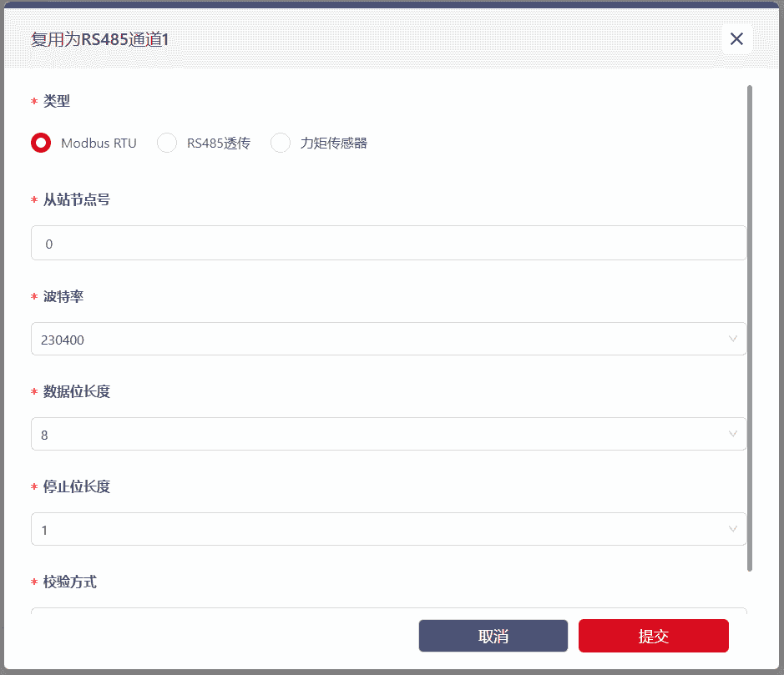The width and height of the screenshot is (784, 675).
Task: Click the dialog title 复用为RS485通道1
Action: (x=99, y=40)
